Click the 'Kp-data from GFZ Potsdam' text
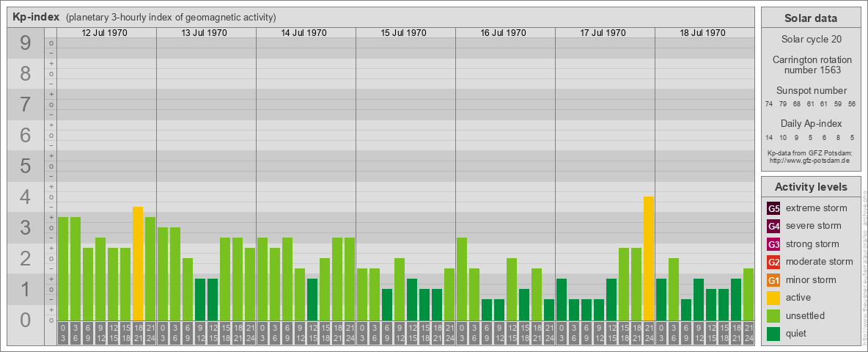The image size is (868, 352). (x=810, y=153)
